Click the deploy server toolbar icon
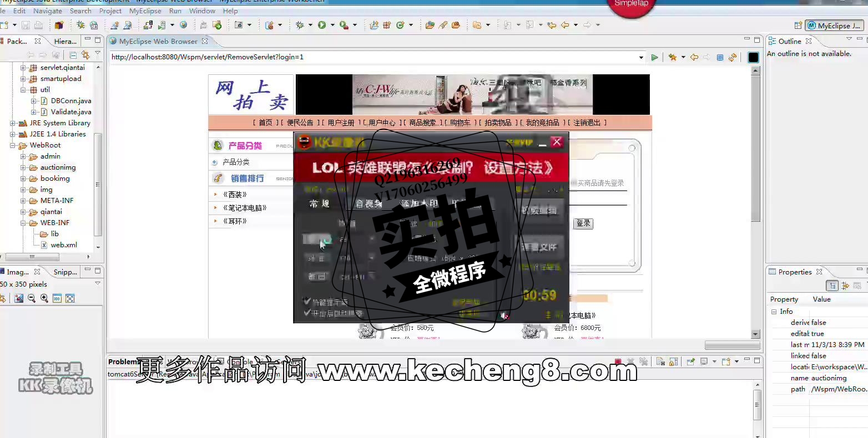The width and height of the screenshot is (868, 438). pos(148,25)
